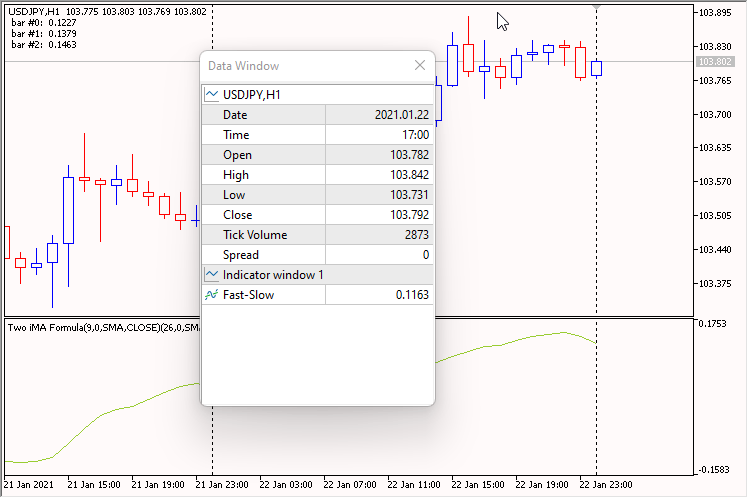This screenshot has height=498, width=748.
Task: Click the Date label in Data Window
Action: (x=235, y=115)
